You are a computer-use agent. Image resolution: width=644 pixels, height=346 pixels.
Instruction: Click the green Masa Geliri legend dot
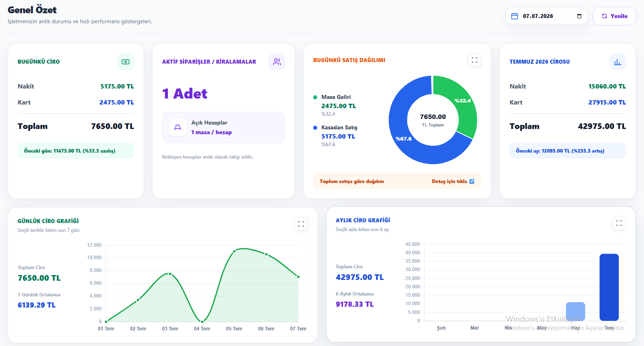click(315, 97)
